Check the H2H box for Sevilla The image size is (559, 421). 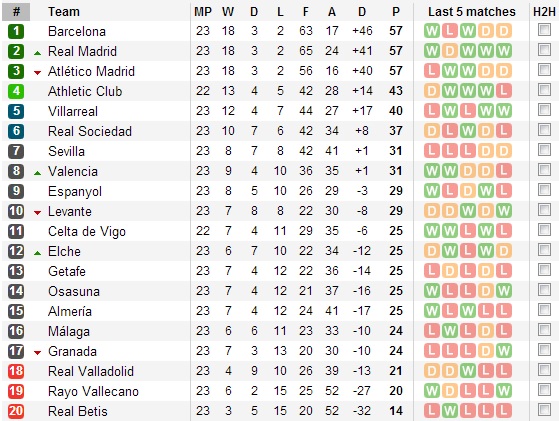pyautogui.click(x=544, y=150)
